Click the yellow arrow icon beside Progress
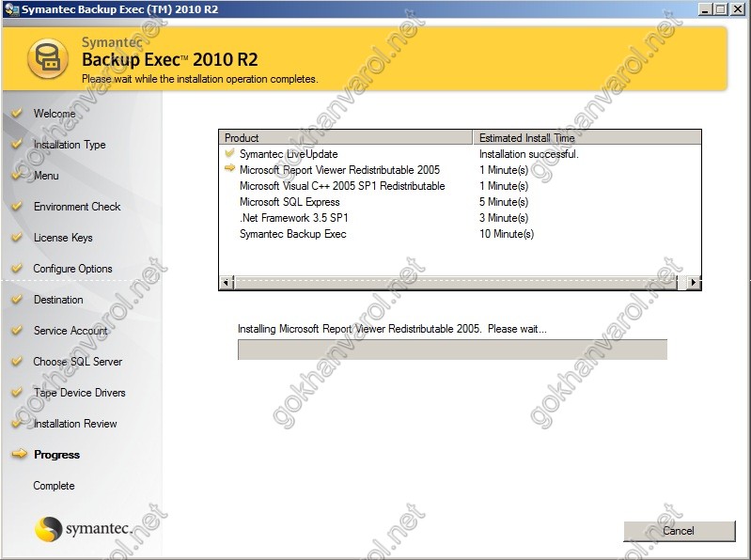751x560 pixels. coord(17,455)
